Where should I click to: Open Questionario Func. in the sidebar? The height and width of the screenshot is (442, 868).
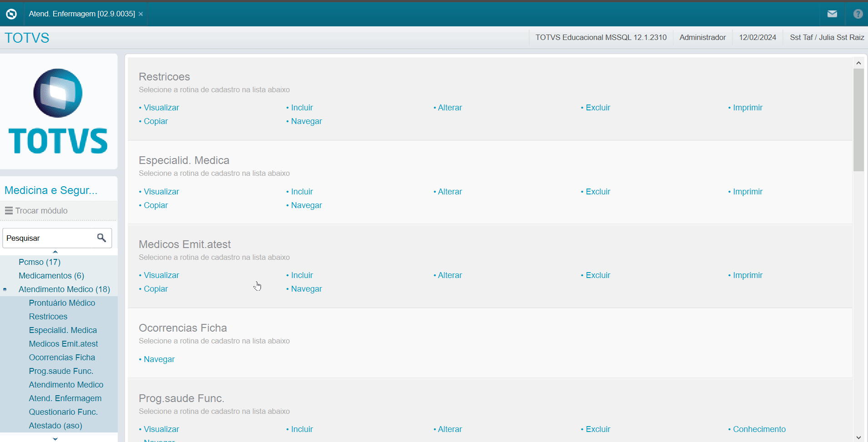point(63,412)
